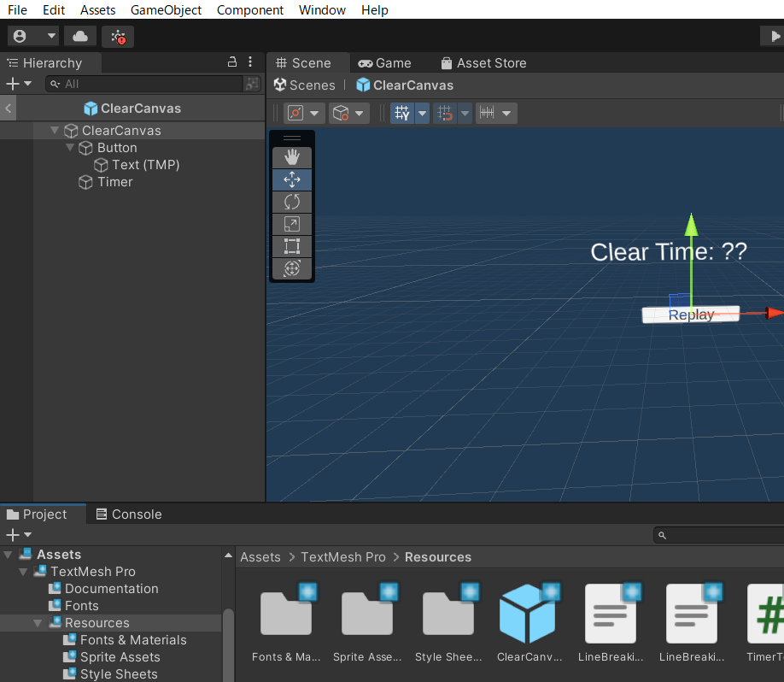Viewport: 784px width, 682px height.
Task: Collapse the Resources folder in Project
Action: tap(38, 623)
